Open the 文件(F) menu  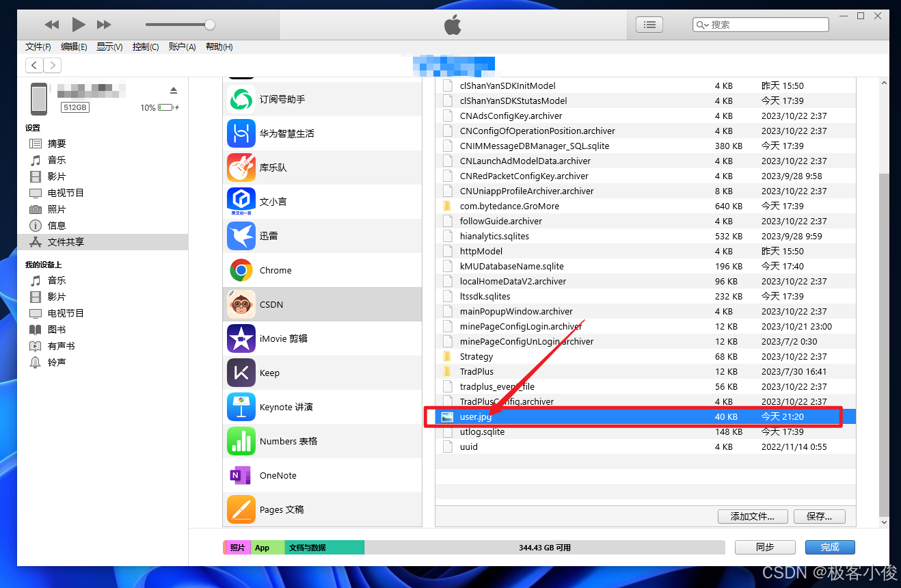tap(38, 46)
